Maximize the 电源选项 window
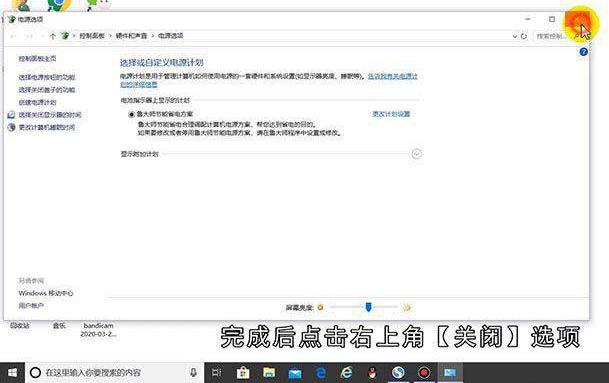The image size is (609, 383). (552, 19)
